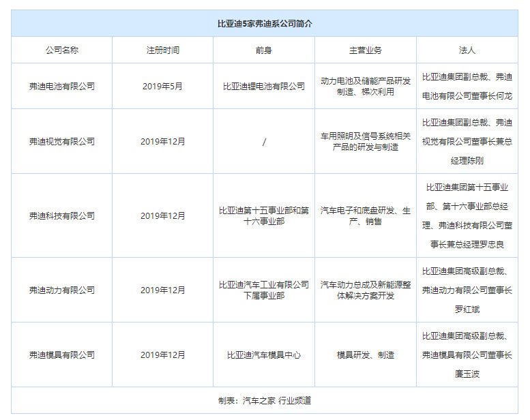Select the 注册时间 column header
This screenshot has width=530, height=420.
[x=162, y=50]
